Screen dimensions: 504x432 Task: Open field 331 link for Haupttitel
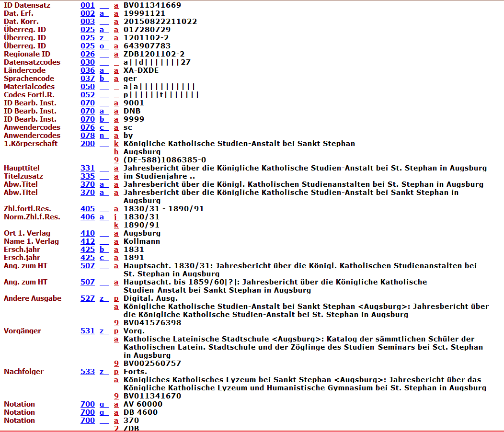88,168
